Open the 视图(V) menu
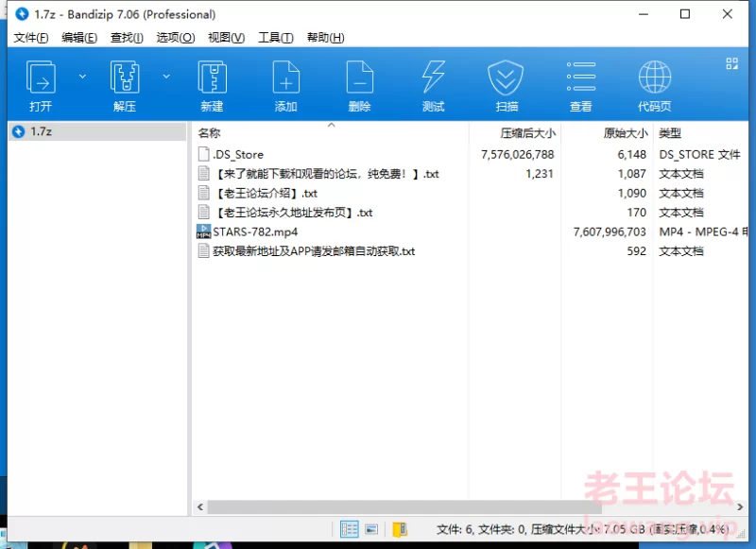The height and width of the screenshot is (549, 756). [226, 38]
